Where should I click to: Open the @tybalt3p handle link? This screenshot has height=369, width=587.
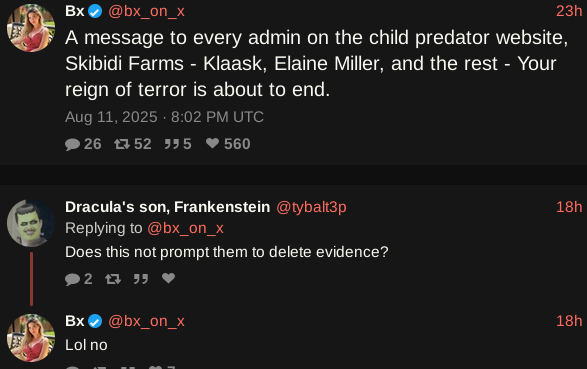311,207
